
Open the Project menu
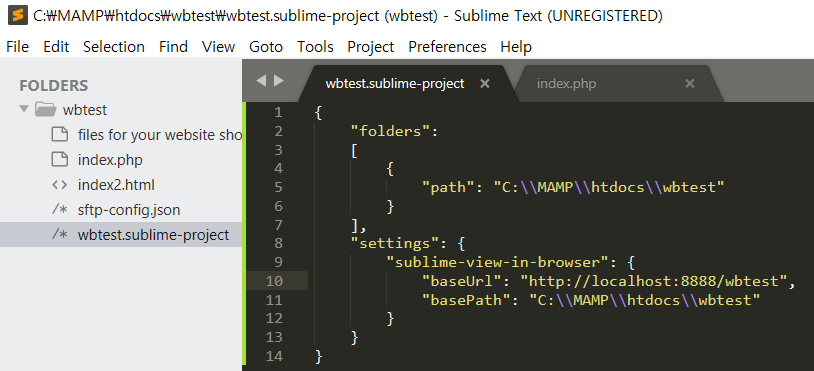click(371, 47)
